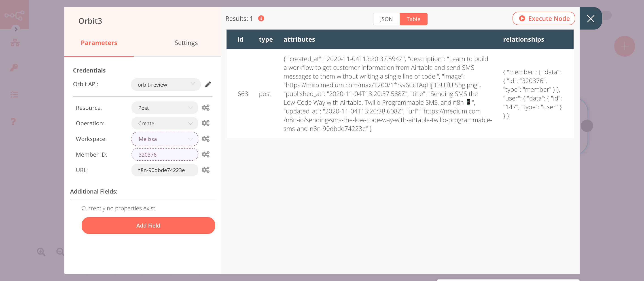
Task: Click the gear icon next to Workspace
Action: point(205,139)
